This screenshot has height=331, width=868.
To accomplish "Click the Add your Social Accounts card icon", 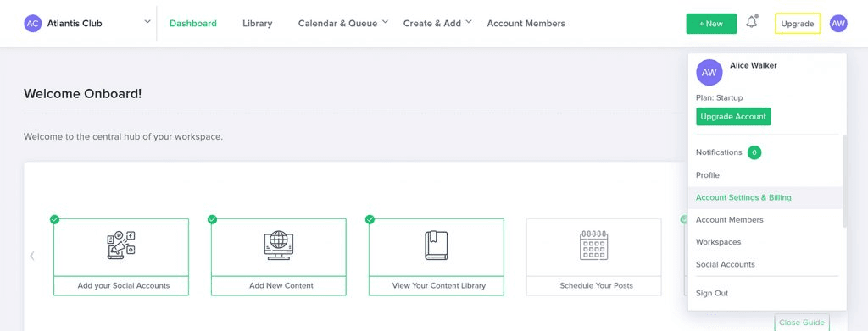I will 121,245.
